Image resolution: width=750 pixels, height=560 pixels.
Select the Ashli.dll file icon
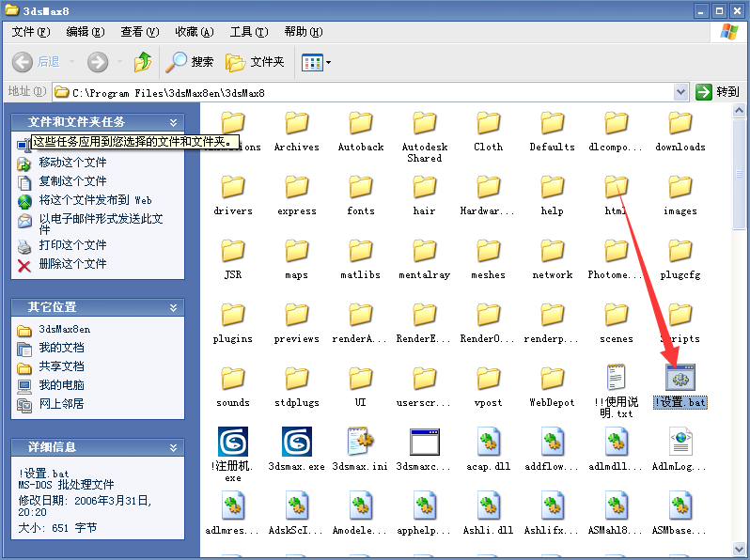click(x=489, y=513)
